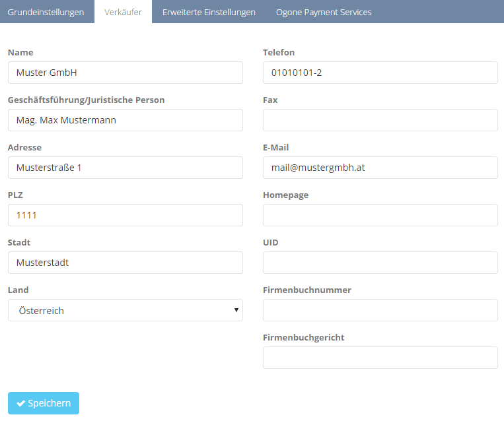Click the Firmenbuchgericht field

click(380, 358)
